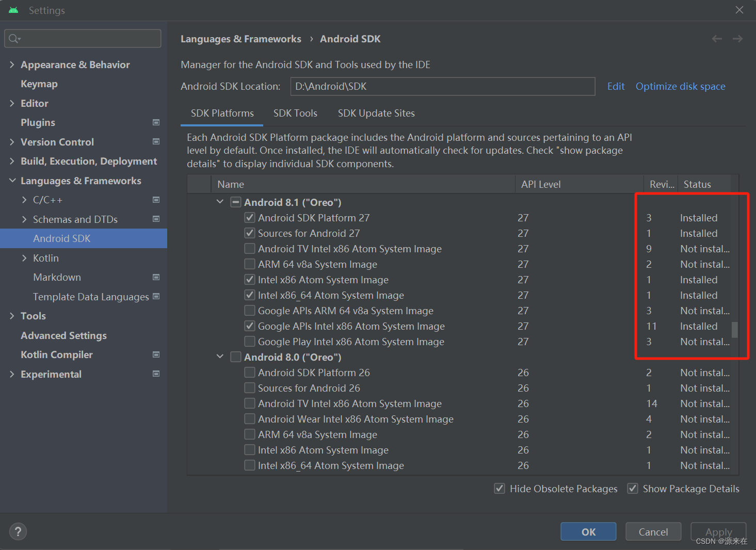The width and height of the screenshot is (756, 550).
Task: Uncheck Sources for Android 27
Action: click(250, 233)
